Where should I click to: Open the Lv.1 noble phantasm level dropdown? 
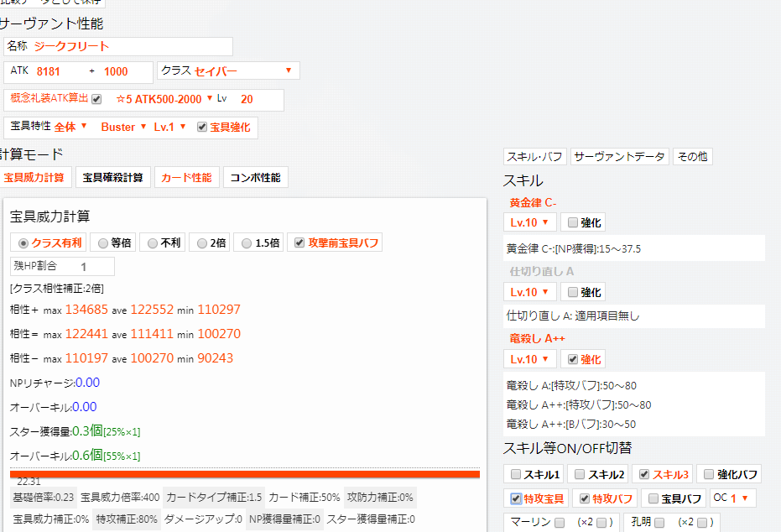click(x=169, y=127)
